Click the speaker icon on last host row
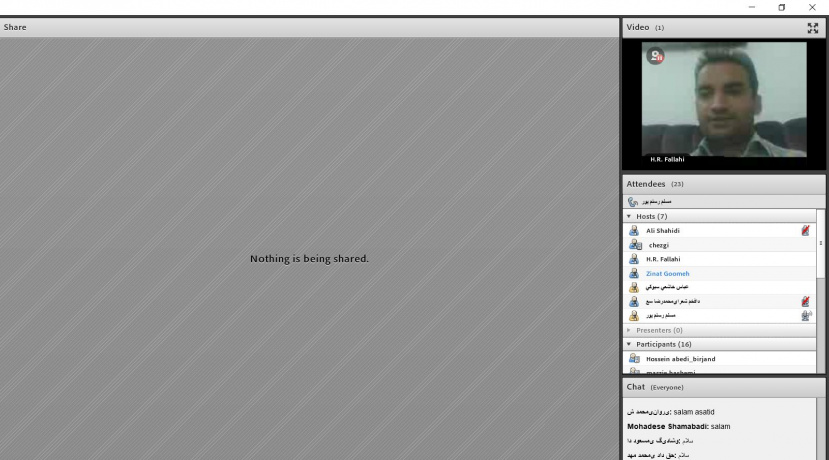 tap(805, 315)
